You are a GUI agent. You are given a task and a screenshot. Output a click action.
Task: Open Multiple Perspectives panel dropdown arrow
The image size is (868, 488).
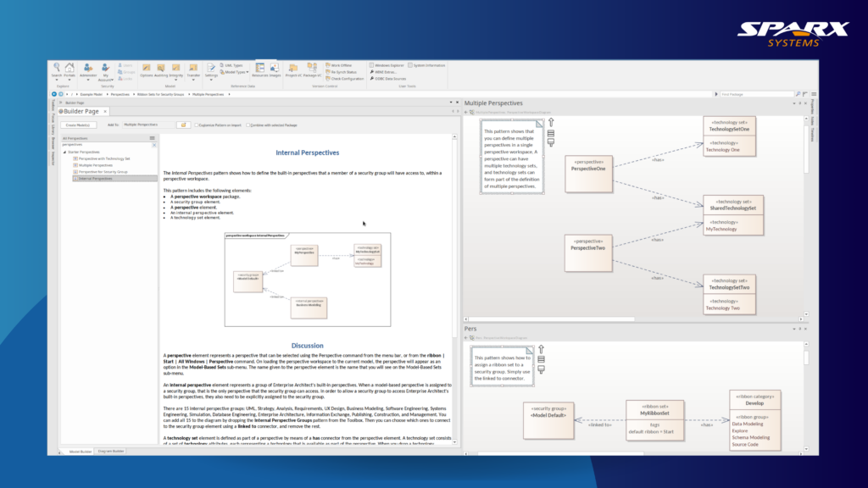793,103
